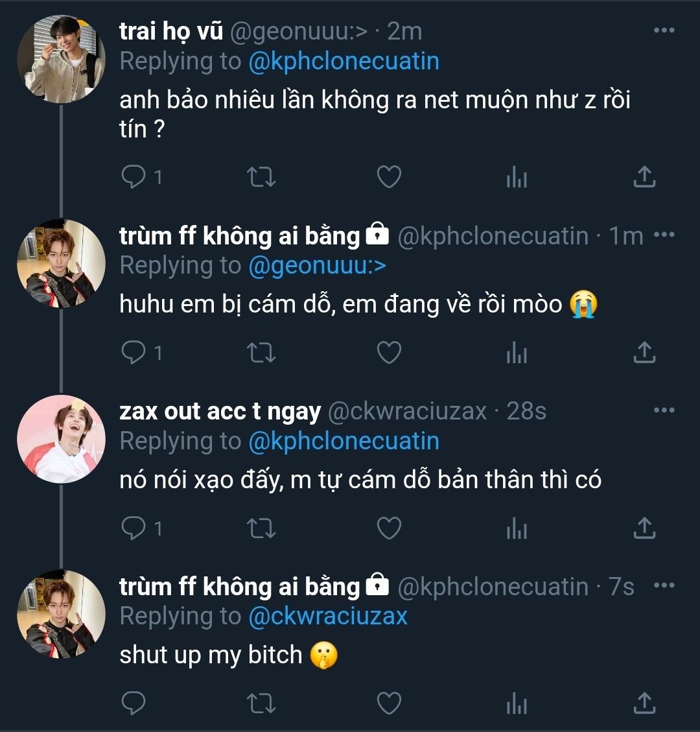This screenshot has width=700, height=732.
Task: View analytics on 'nó nói xạo đấy' tweet
Action: click(x=517, y=528)
